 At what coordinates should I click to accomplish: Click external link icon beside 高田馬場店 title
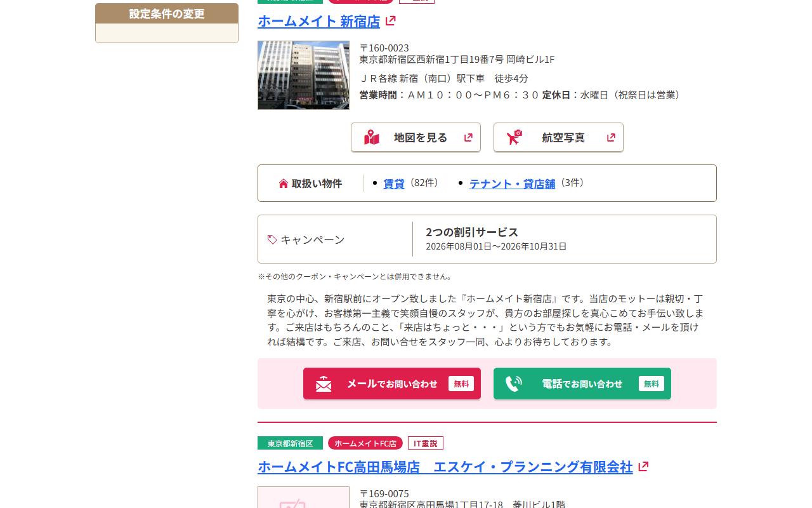(643, 466)
